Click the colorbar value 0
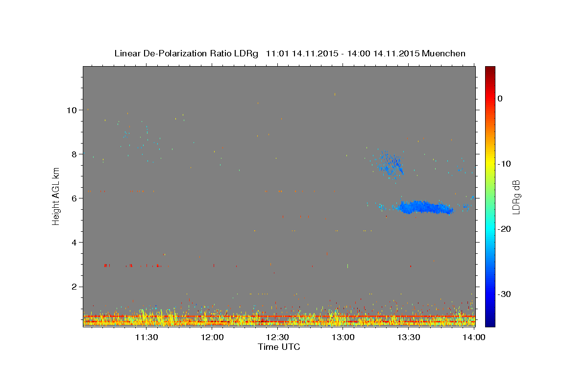The image size is (588, 392). point(500,98)
